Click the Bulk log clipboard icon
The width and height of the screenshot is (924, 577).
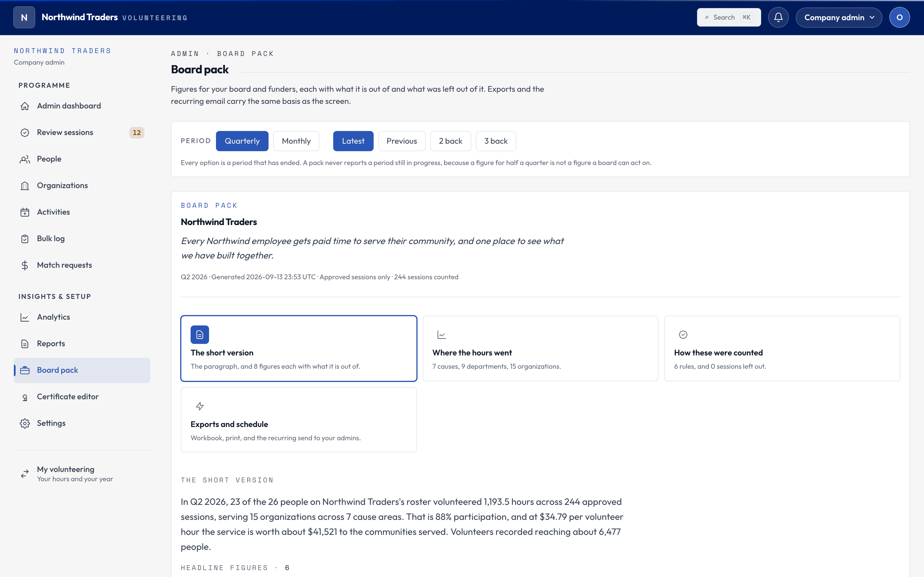tap(25, 239)
